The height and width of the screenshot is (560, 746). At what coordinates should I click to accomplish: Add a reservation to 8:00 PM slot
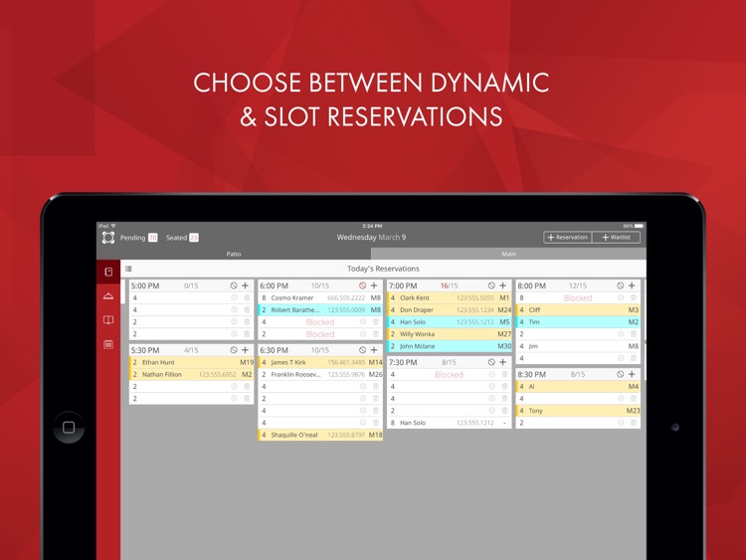pyautogui.click(x=632, y=285)
